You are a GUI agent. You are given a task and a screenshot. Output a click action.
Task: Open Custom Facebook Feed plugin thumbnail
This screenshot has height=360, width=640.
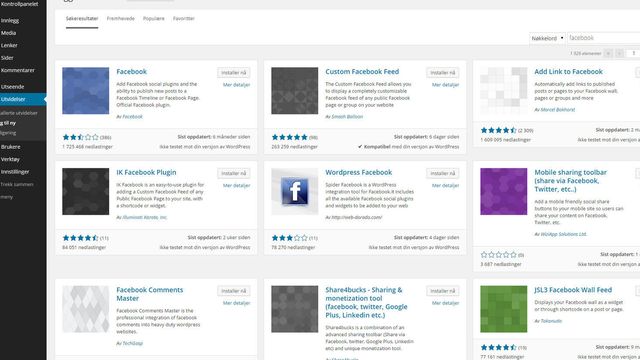[x=294, y=91]
